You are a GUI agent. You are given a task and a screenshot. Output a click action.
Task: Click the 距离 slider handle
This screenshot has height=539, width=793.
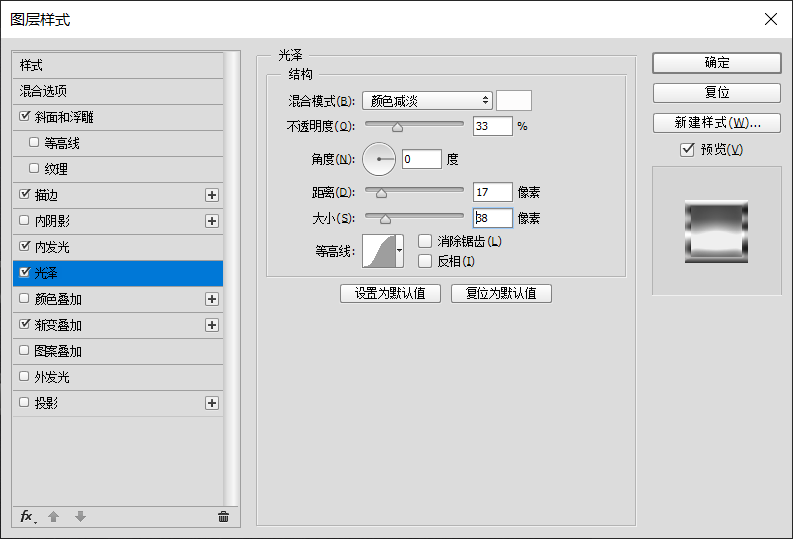(x=381, y=193)
